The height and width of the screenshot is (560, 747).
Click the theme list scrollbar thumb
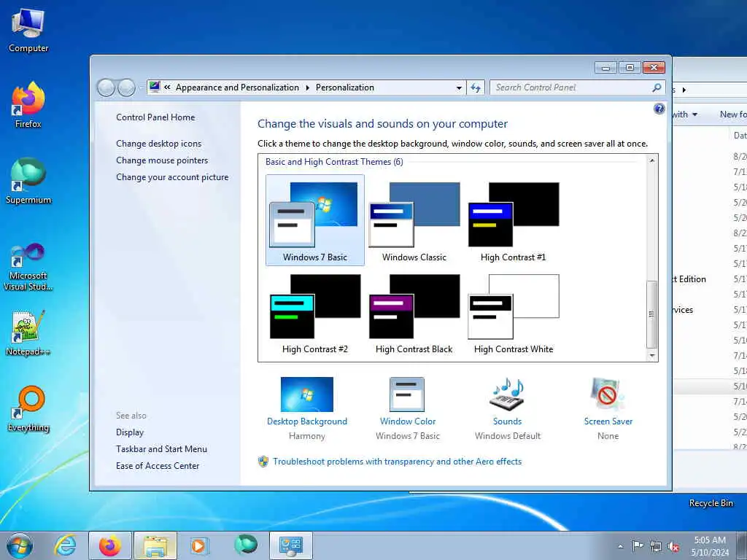[x=651, y=314]
